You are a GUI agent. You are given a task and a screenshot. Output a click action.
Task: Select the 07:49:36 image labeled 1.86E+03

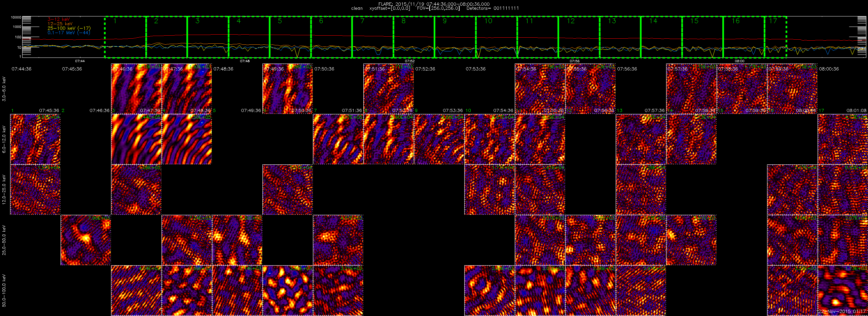(x=288, y=88)
